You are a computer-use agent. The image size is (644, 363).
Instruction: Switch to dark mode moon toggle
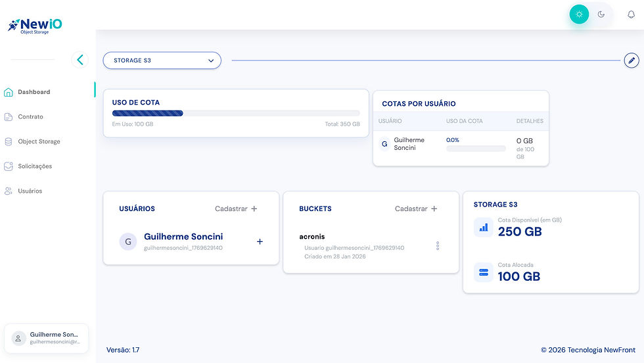tap(601, 14)
